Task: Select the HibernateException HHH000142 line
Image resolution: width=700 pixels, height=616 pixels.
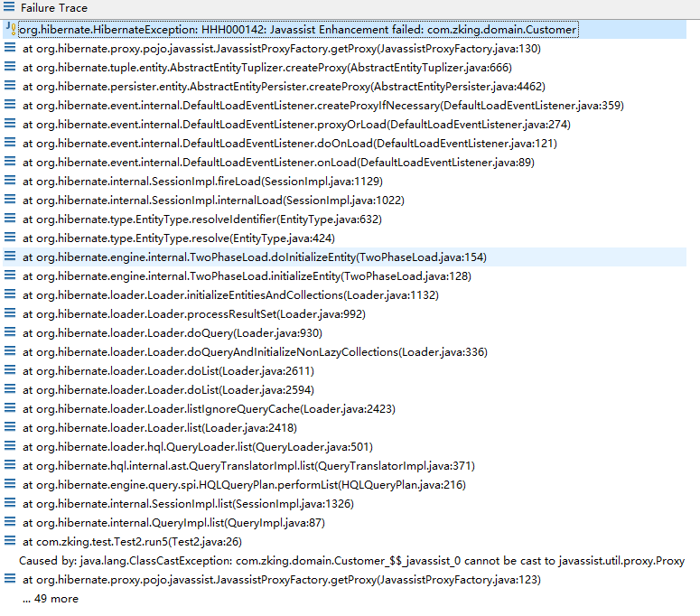Action: [x=298, y=30]
